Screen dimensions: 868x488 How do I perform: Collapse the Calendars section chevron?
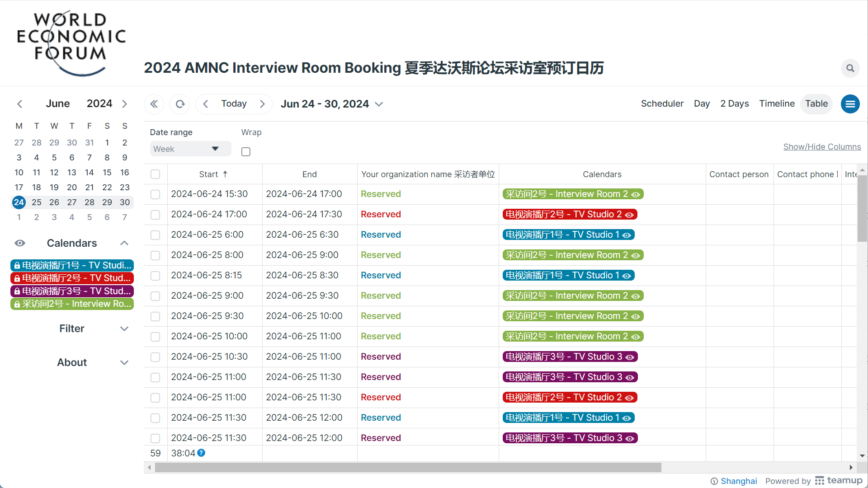tap(124, 243)
